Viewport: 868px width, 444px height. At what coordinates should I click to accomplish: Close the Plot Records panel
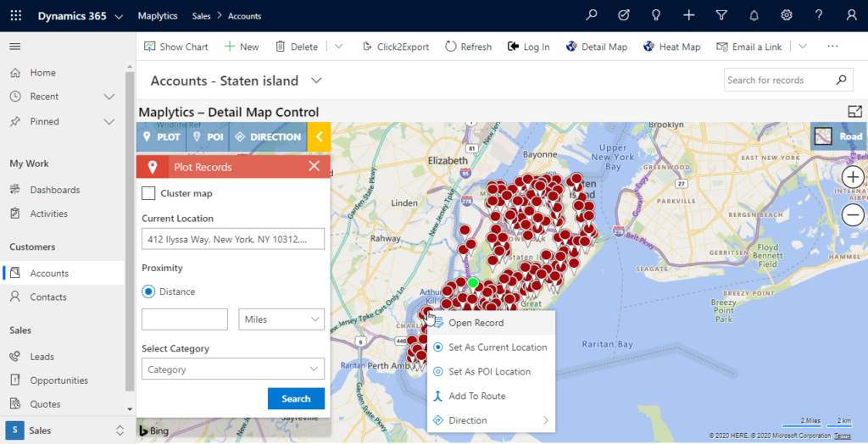pyautogui.click(x=314, y=166)
